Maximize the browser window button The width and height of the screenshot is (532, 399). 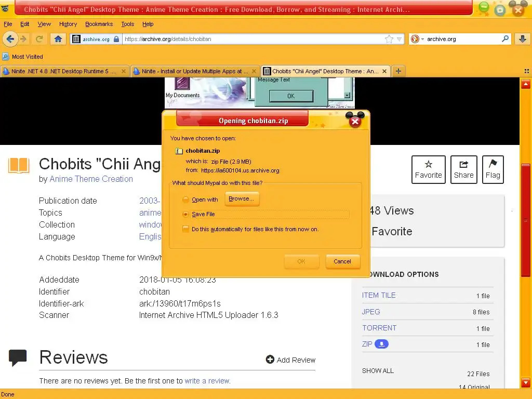(x=500, y=9)
